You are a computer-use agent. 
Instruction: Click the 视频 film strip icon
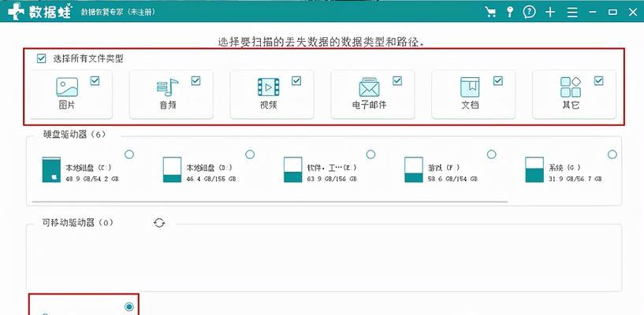pos(268,87)
